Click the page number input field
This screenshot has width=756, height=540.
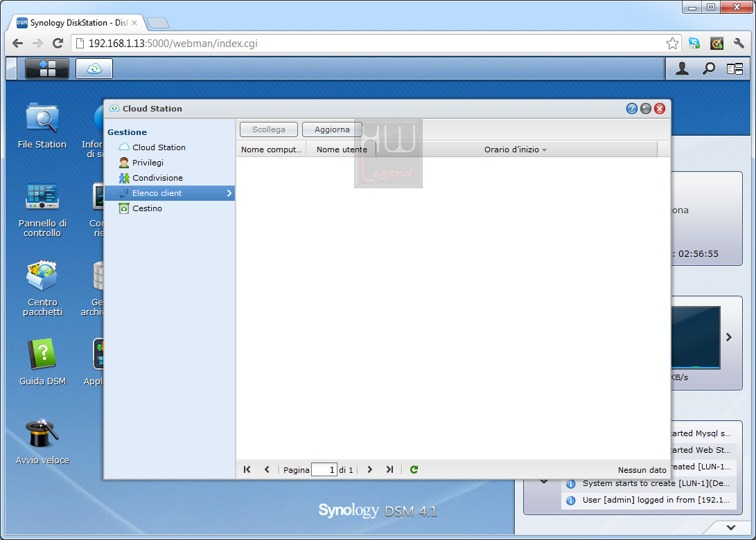click(324, 469)
